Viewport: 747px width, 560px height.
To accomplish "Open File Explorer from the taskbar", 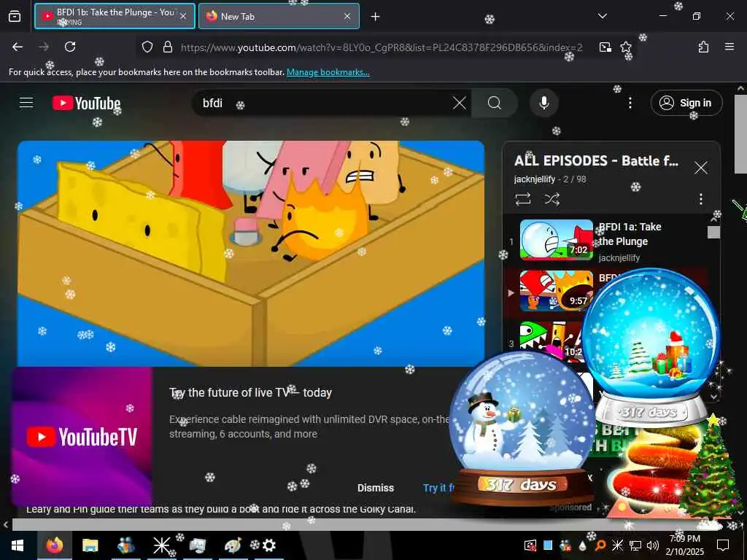I will (90, 545).
